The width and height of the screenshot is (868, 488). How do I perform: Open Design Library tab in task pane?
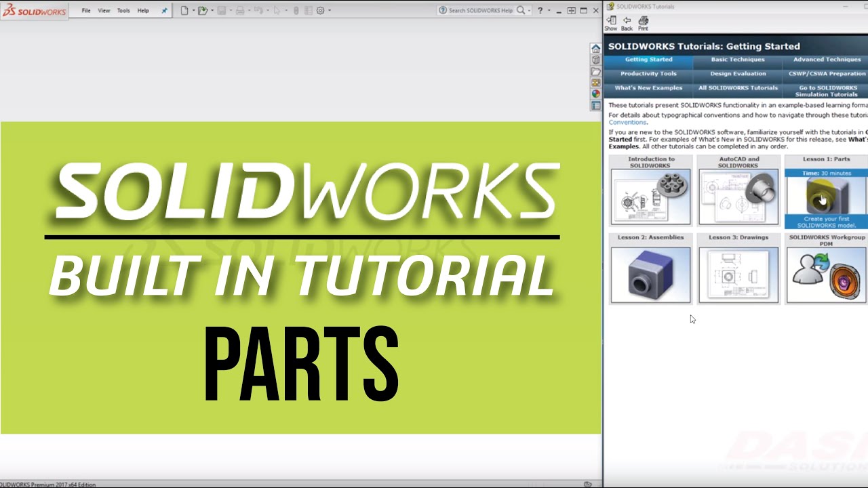(595, 60)
